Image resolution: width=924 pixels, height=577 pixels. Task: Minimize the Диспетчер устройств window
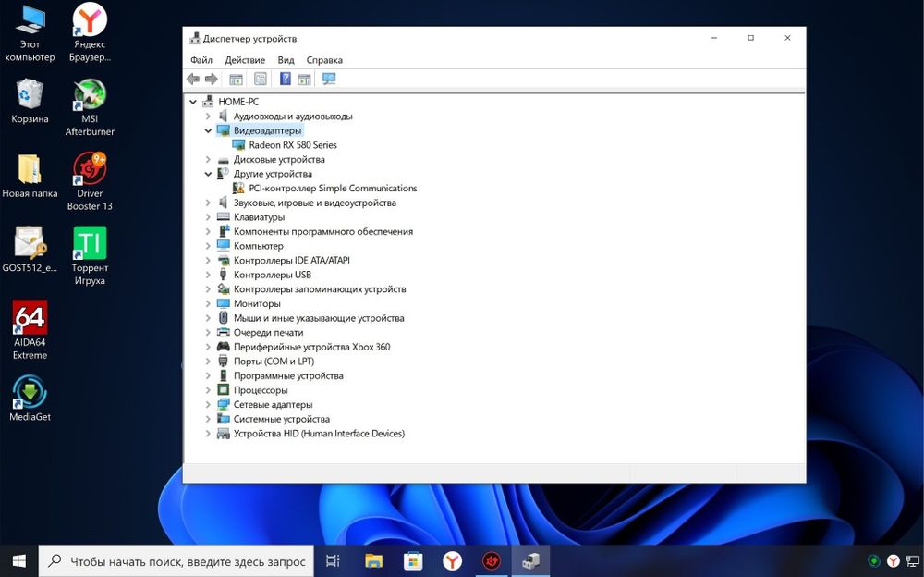(x=714, y=38)
